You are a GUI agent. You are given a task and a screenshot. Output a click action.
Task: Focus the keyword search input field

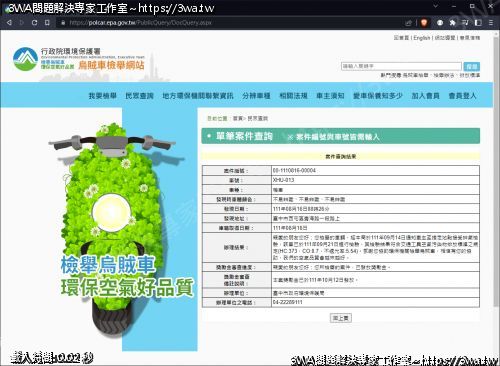pyautogui.click(x=401, y=66)
